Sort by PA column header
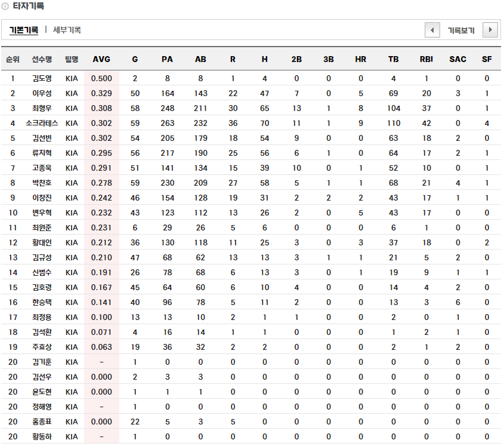The height and width of the screenshot is (446, 504). (167, 59)
